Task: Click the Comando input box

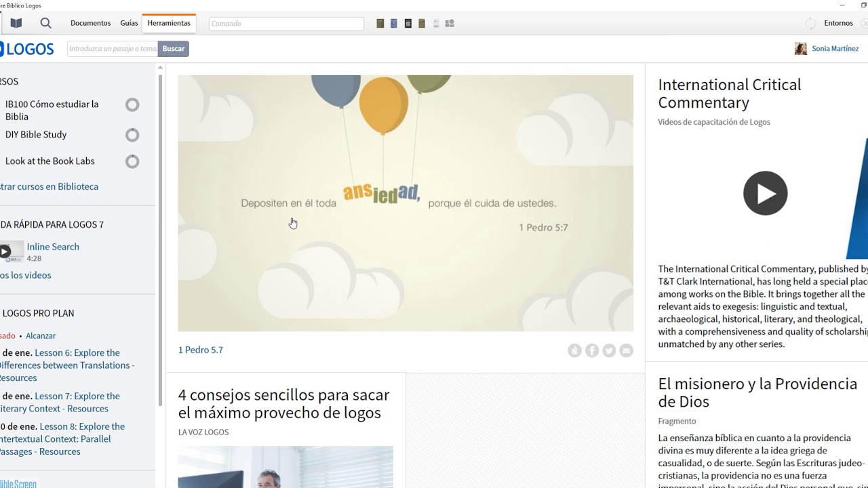Action: point(286,23)
